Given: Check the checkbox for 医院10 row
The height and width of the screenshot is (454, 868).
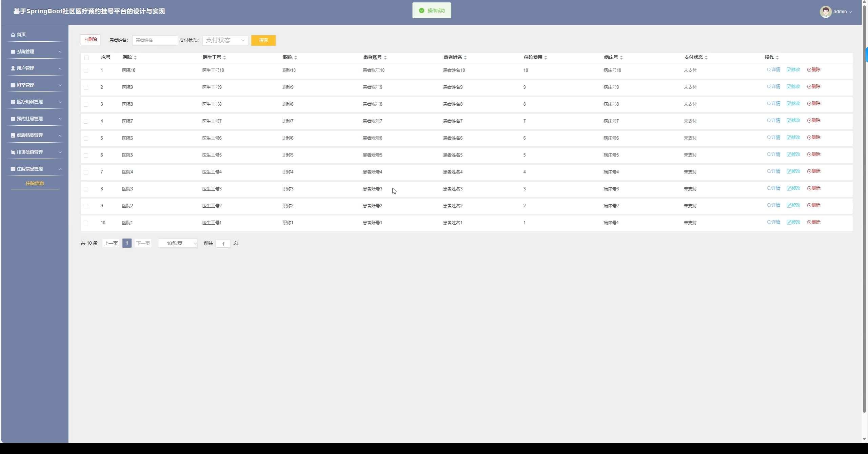Looking at the screenshot, I should pyautogui.click(x=86, y=71).
